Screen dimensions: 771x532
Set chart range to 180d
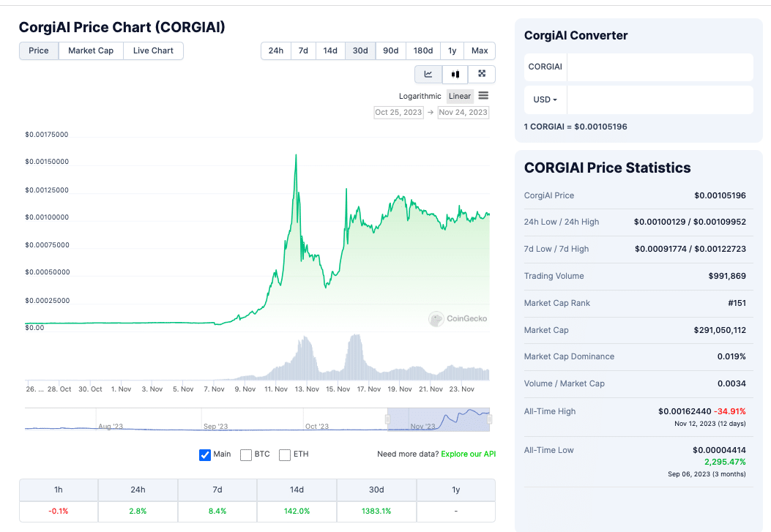click(x=423, y=50)
